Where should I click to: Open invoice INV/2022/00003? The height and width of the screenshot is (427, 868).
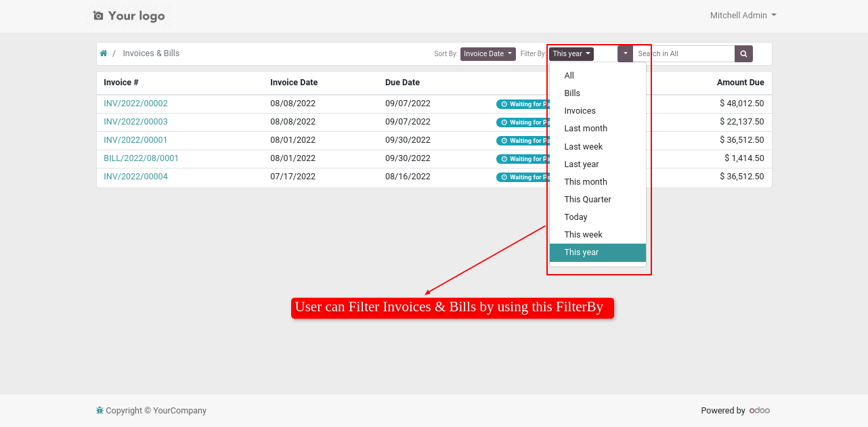click(x=135, y=122)
